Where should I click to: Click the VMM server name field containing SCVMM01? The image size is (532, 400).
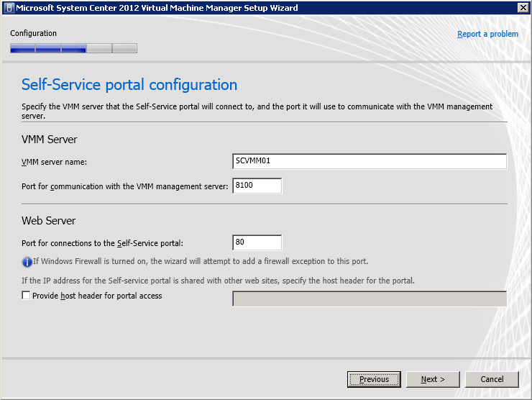[x=370, y=161]
